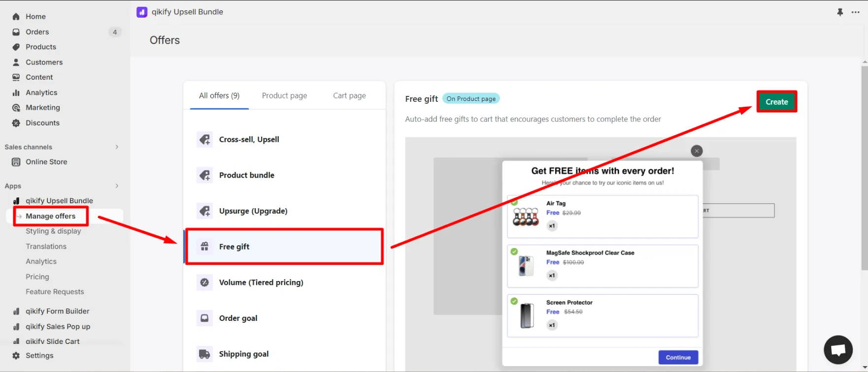
Task: Click the Air Tag product thumbnail
Action: pos(526,217)
